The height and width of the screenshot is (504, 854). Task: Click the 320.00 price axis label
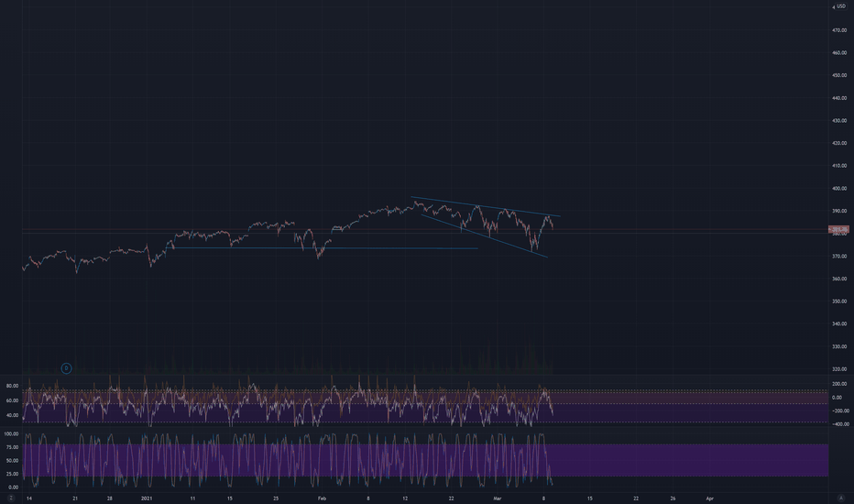tap(839, 369)
